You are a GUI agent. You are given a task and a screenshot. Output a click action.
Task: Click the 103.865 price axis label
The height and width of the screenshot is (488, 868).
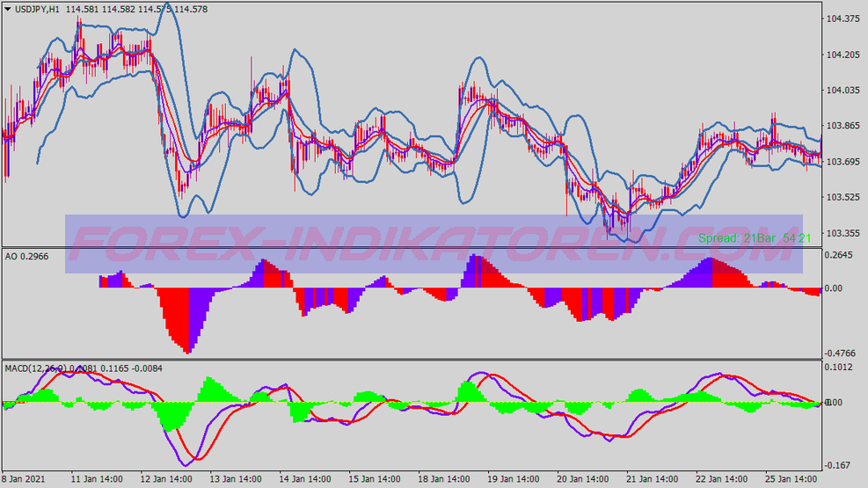pos(844,127)
